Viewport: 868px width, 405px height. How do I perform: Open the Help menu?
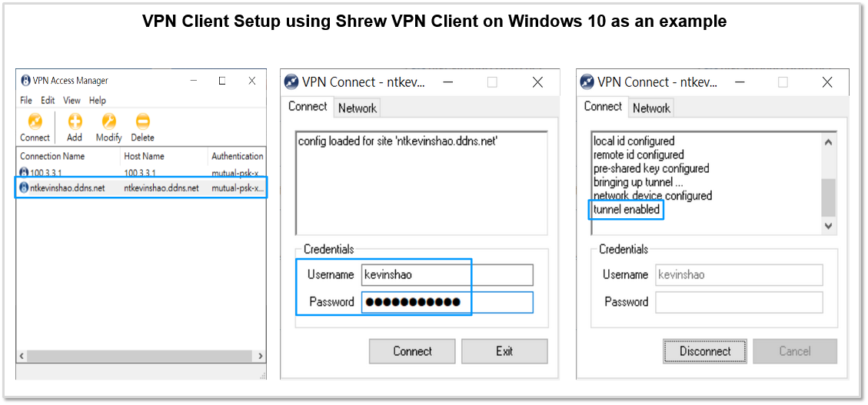[x=98, y=101]
